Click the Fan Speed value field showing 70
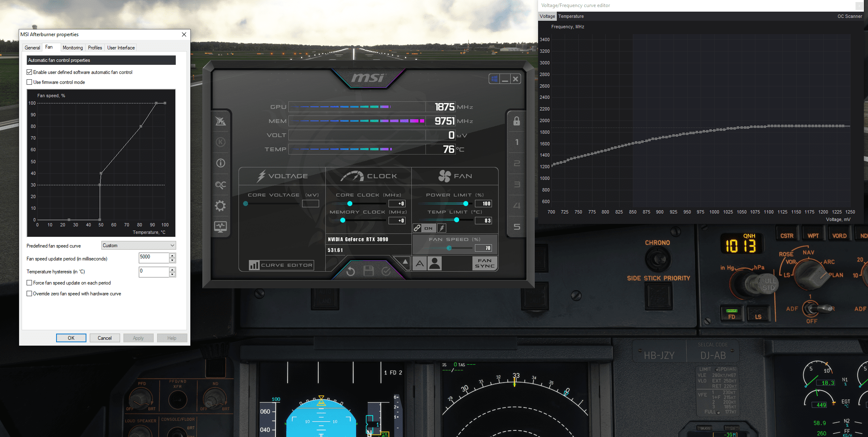The image size is (868, 437). tap(484, 248)
